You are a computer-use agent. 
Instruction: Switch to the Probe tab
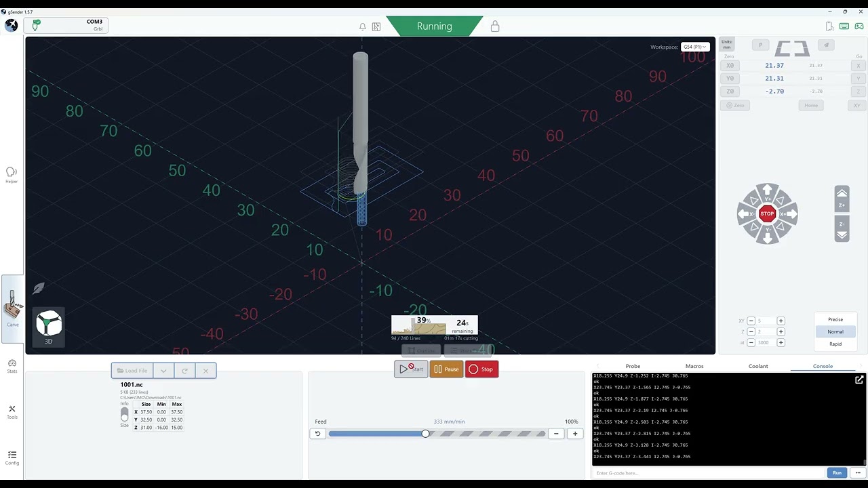[633, 366]
